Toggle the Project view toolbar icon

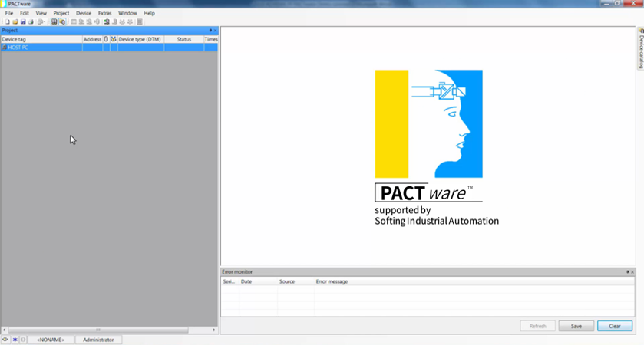pyautogui.click(x=54, y=21)
